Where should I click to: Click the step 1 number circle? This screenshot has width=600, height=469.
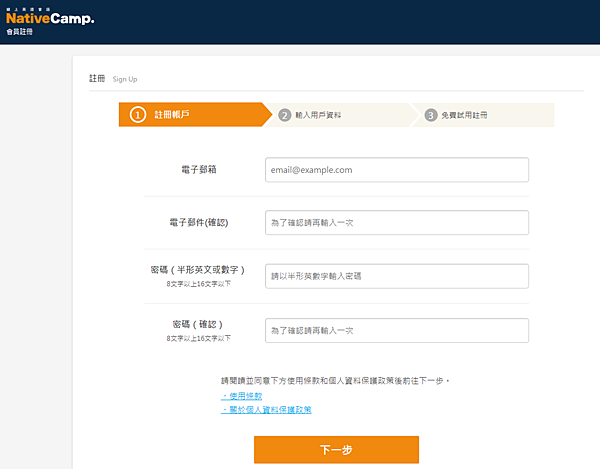click(x=138, y=115)
